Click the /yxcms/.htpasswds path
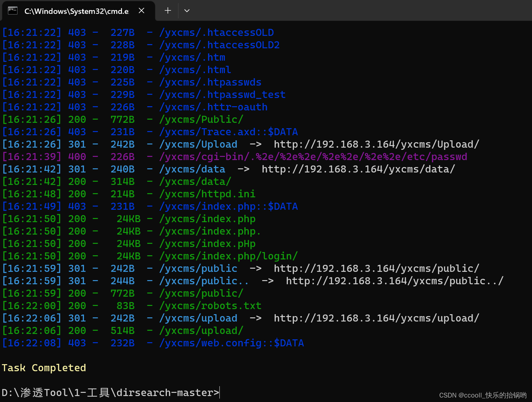The image size is (532, 402). pos(210,82)
